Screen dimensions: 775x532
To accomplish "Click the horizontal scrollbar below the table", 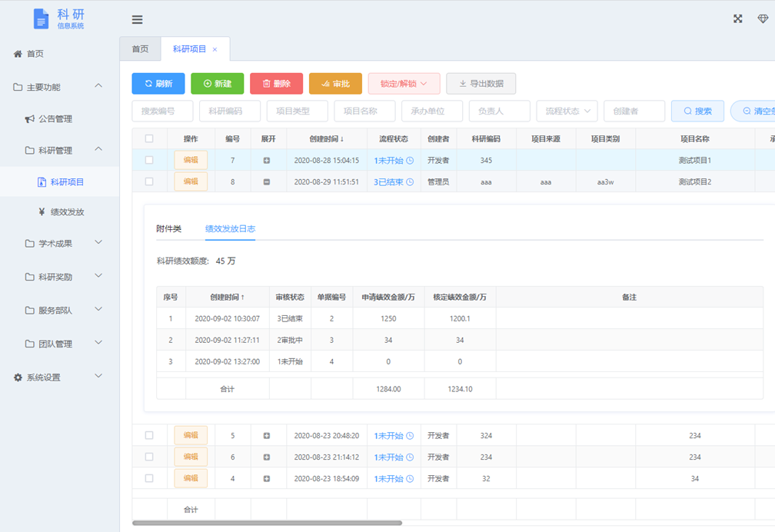I will [x=267, y=523].
